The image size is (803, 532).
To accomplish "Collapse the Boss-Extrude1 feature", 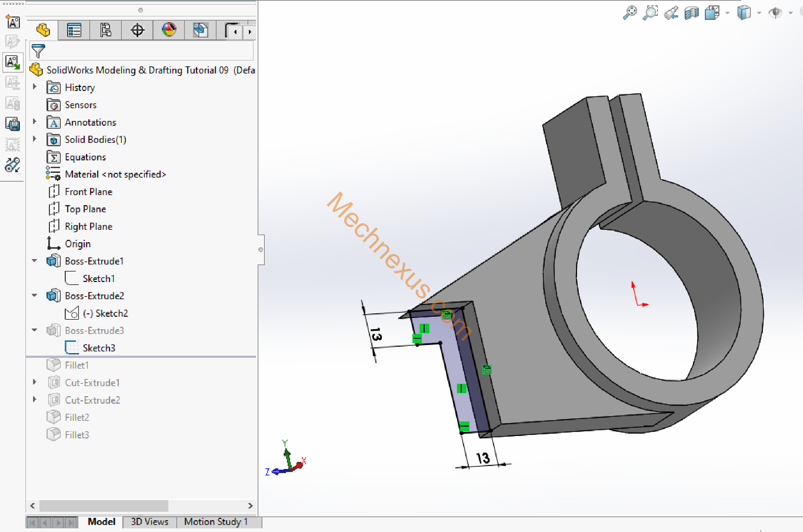I will [34, 260].
